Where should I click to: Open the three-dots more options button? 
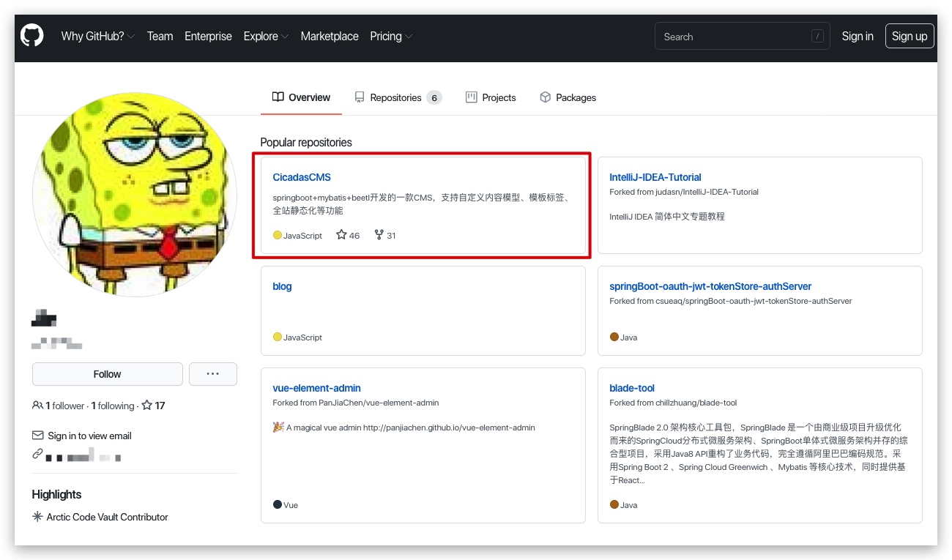point(213,374)
